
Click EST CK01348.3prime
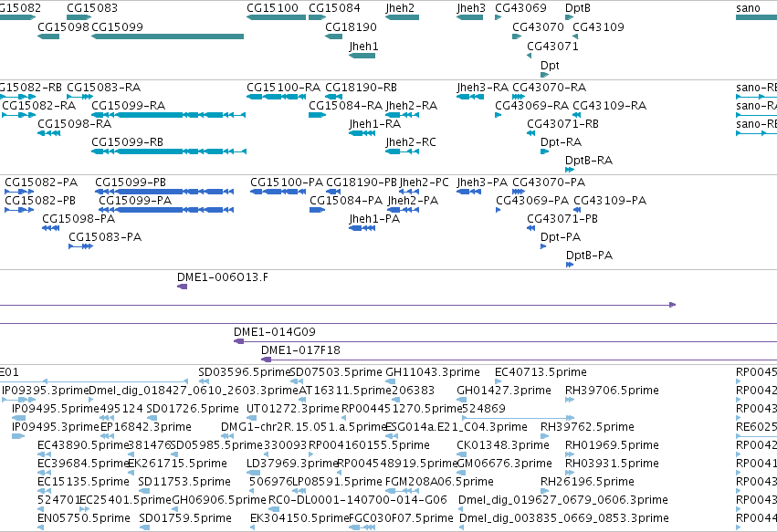point(462,454)
